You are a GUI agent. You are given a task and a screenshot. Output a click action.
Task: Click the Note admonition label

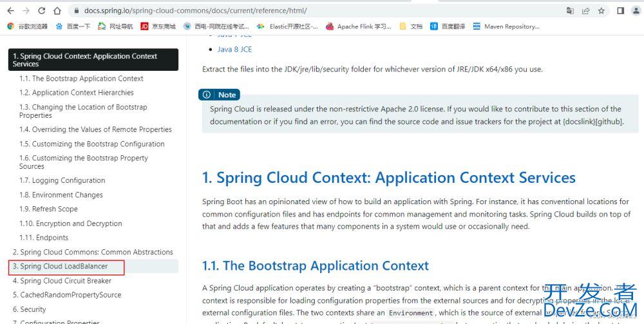pyautogui.click(x=220, y=95)
